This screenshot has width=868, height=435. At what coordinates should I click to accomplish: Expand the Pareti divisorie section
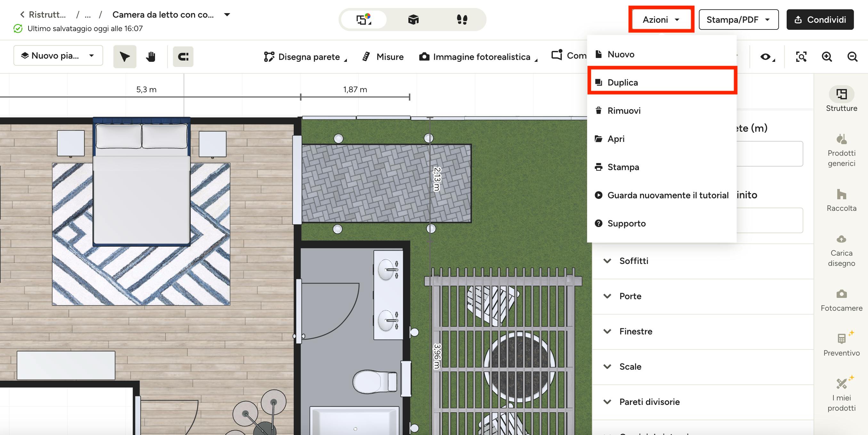click(702, 402)
